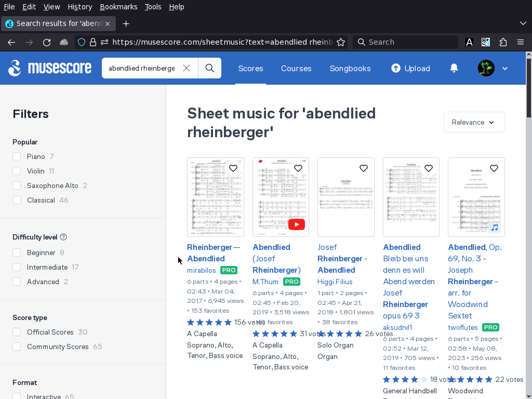
Task: Favorite the twoflutes Woodwind Sextet score
Action: [x=494, y=168]
